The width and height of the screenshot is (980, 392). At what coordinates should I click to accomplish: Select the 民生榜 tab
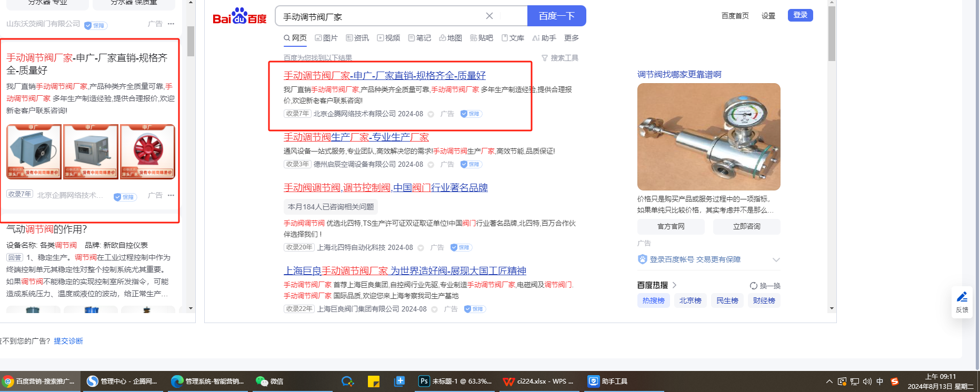tap(727, 300)
